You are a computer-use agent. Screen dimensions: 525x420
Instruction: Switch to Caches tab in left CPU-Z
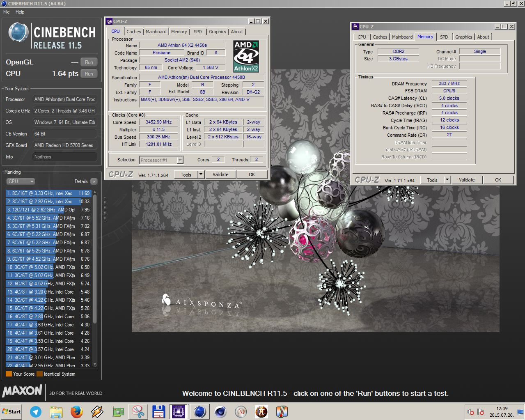133,32
